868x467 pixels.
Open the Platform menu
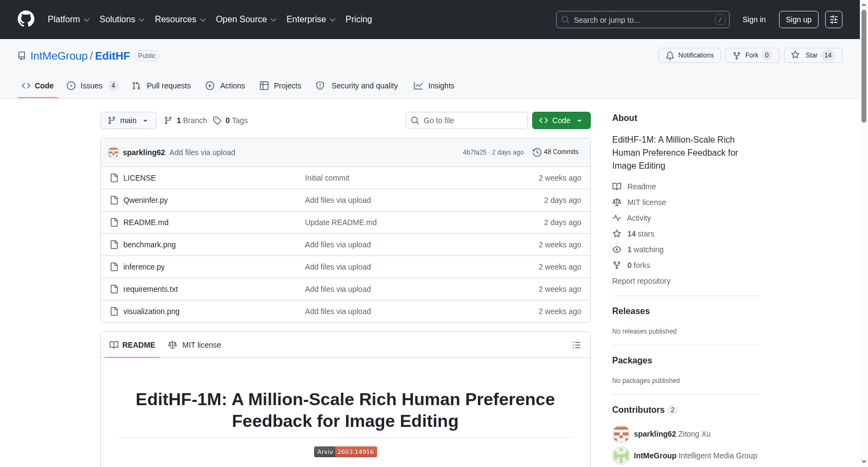68,20
